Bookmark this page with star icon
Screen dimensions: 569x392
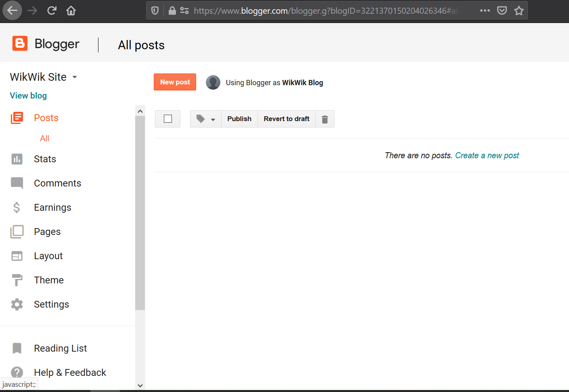click(519, 10)
